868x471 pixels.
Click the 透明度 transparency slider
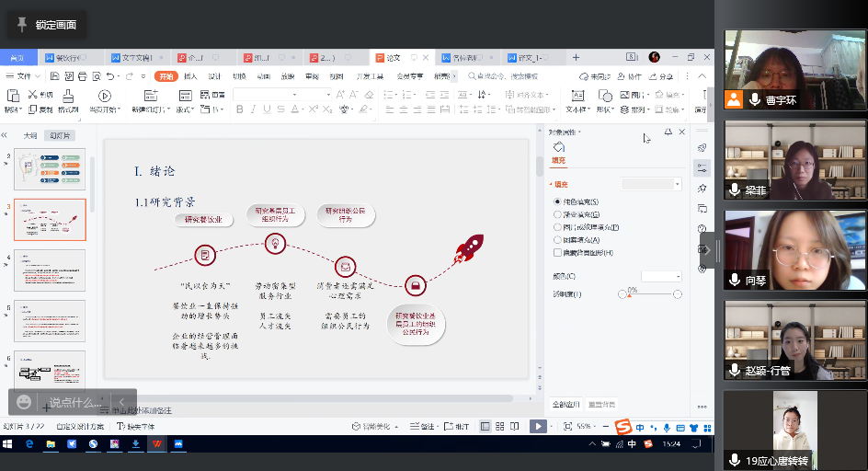coord(649,294)
